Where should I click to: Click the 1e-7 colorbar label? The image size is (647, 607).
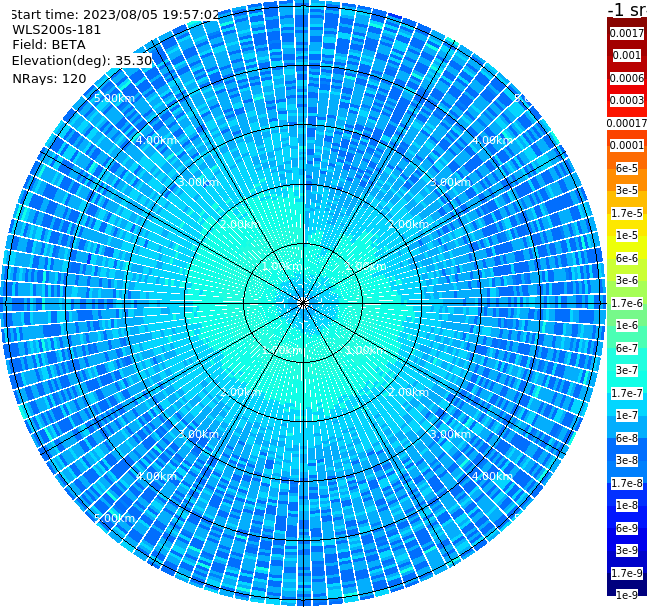pos(627,415)
